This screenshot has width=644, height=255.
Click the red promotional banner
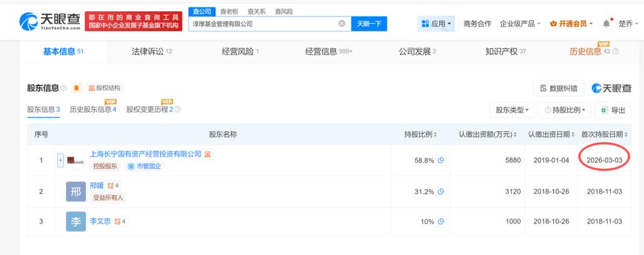click(133, 21)
